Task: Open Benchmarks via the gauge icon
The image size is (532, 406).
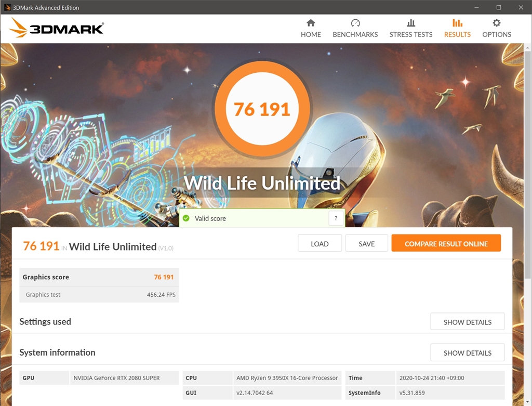Action: 355,23
